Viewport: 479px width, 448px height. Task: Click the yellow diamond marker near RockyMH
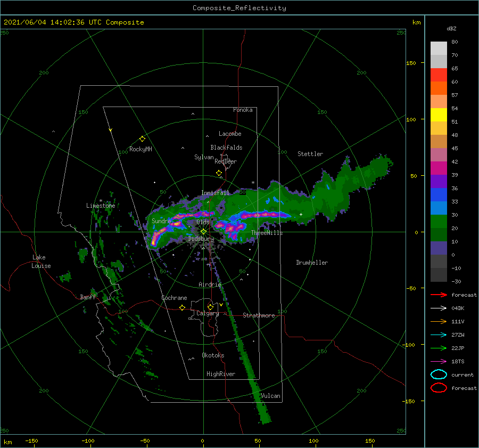pos(142,139)
